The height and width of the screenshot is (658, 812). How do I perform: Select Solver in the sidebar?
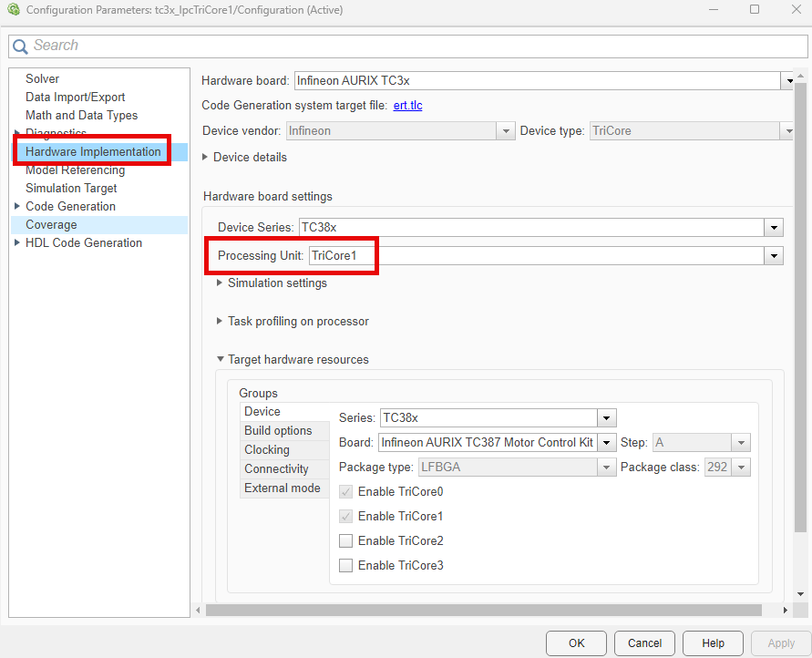42,78
